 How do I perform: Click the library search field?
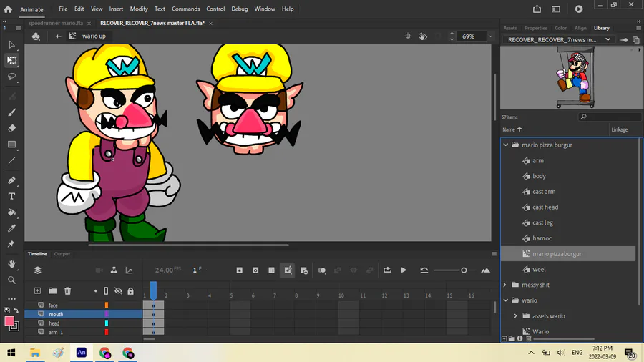point(610,117)
